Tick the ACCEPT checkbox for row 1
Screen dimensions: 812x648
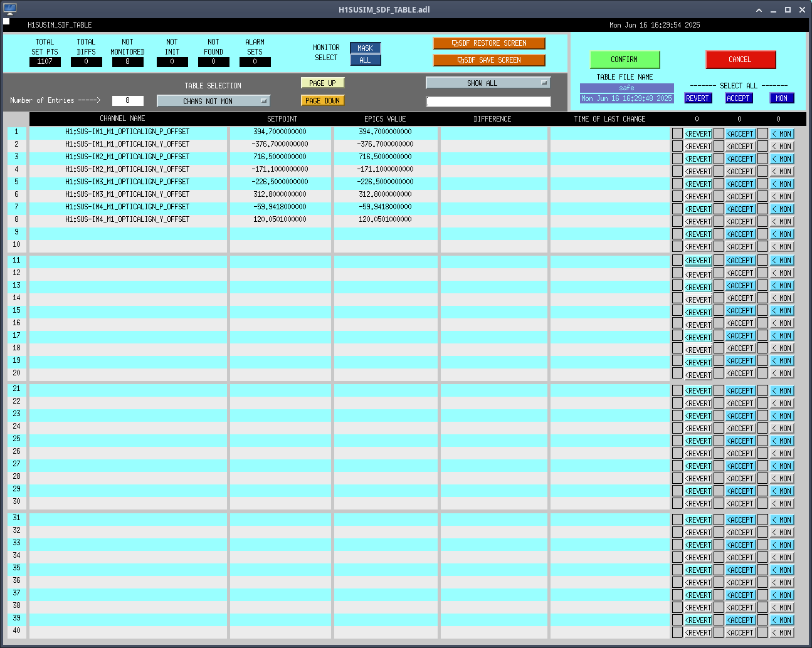(719, 133)
